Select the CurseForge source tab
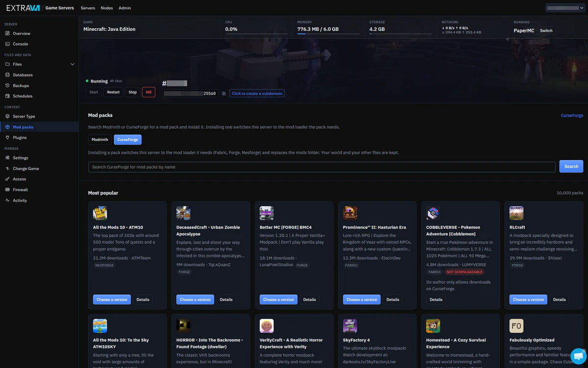The image size is (588, 368). tap(127, 139)
